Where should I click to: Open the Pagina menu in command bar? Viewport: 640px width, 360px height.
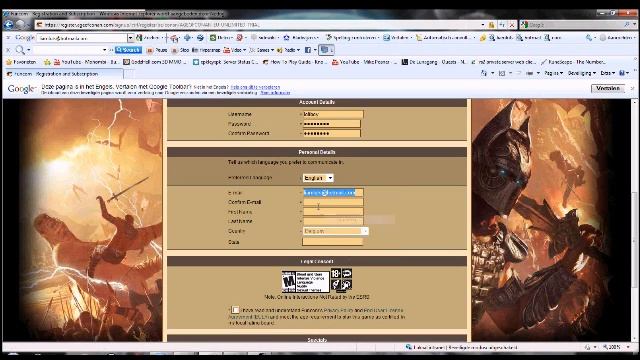[x=553, y=73]
